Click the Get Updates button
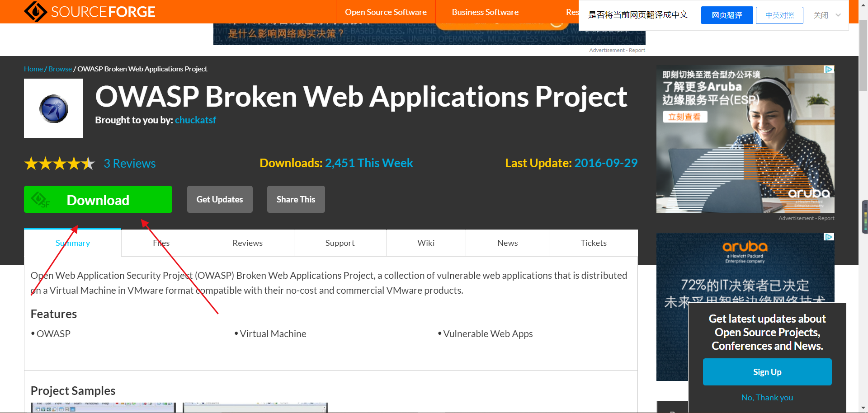Screen dimensions: 868x413 coord(220,199)
